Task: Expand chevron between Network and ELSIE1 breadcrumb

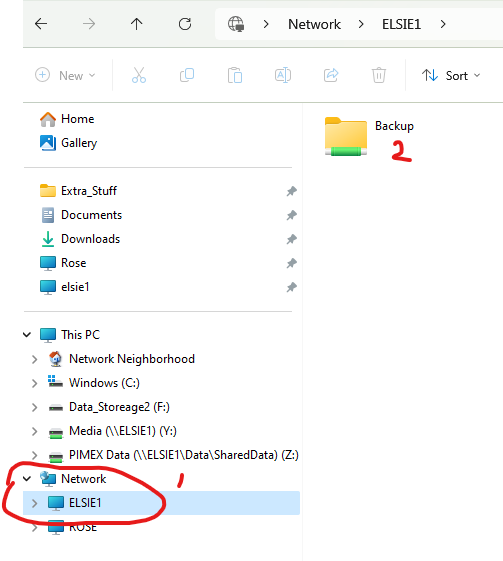Action: (x=361, y=24)
